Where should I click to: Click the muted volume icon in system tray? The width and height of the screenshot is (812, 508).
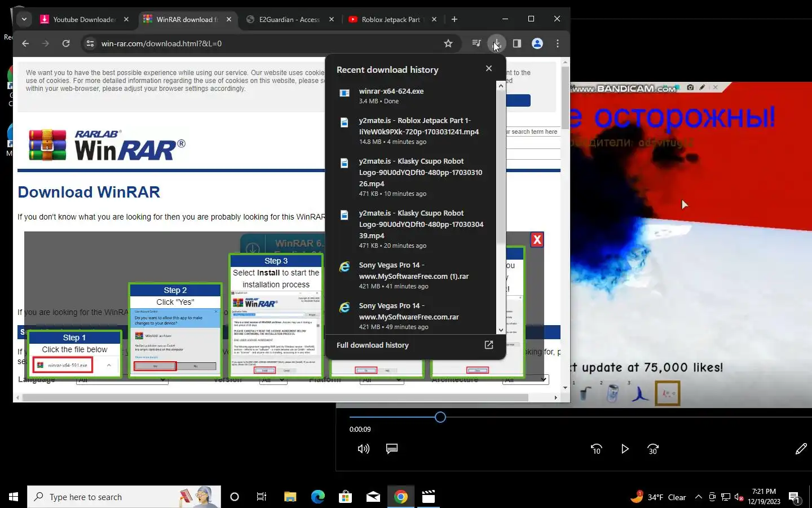point(739,497)
